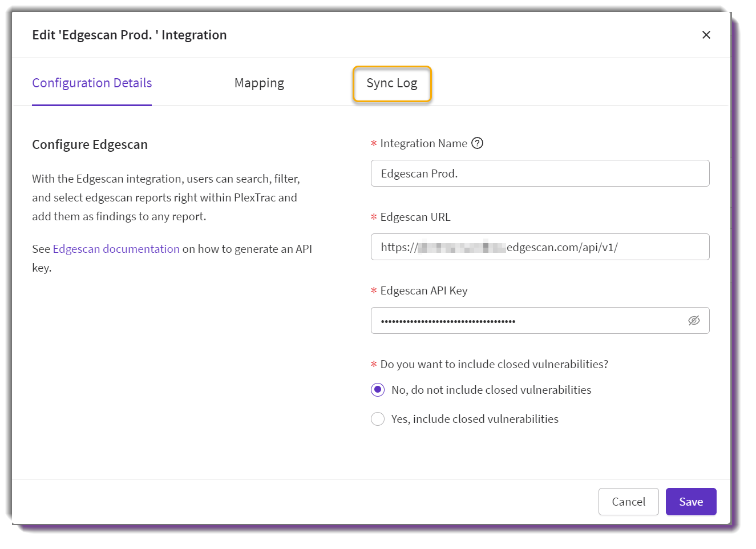Click the 'Edgescan URL' field label
This screenshot has height=549, width=756.
(x=415, y=217)
